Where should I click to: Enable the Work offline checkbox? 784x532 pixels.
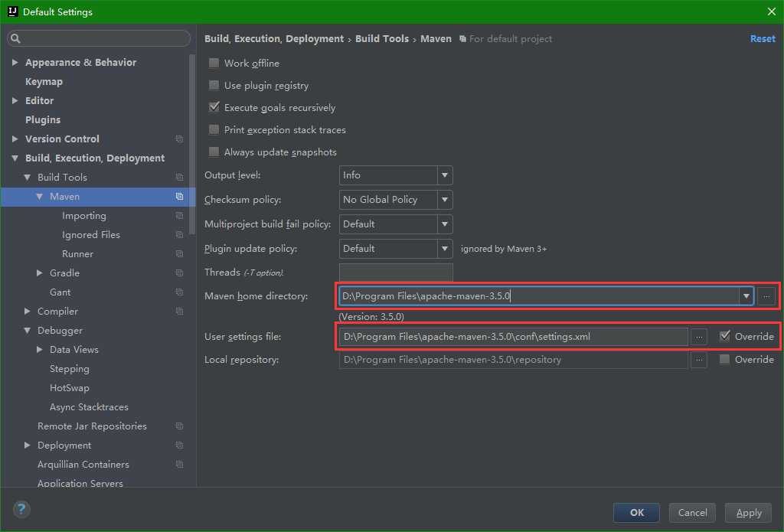tap(214, 63)
